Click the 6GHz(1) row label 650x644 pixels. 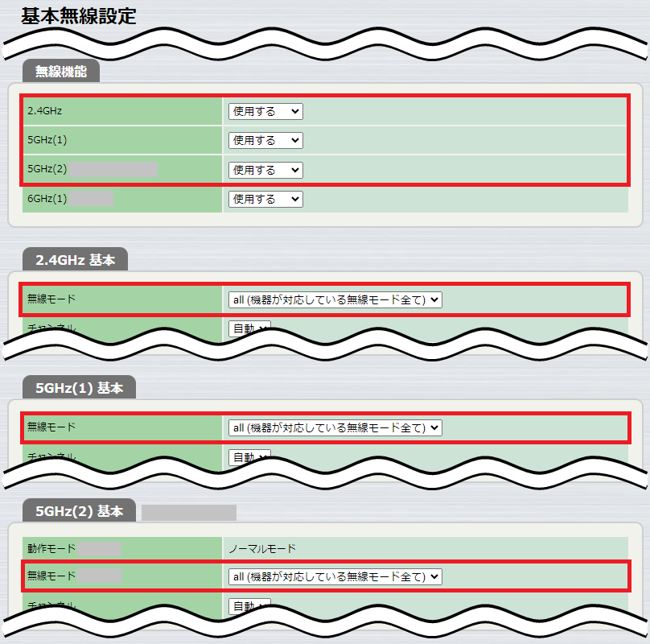click(47, 199)
